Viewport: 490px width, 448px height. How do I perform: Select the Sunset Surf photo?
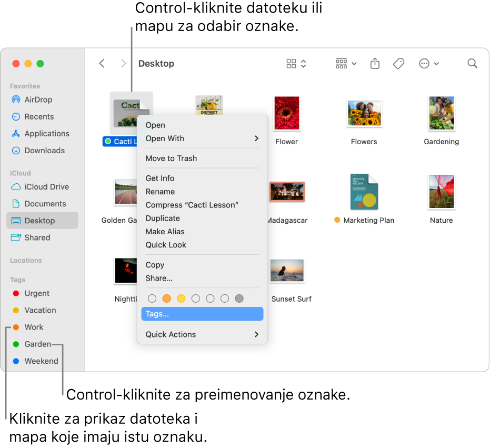pyautogui.click(x=287, y=271)
